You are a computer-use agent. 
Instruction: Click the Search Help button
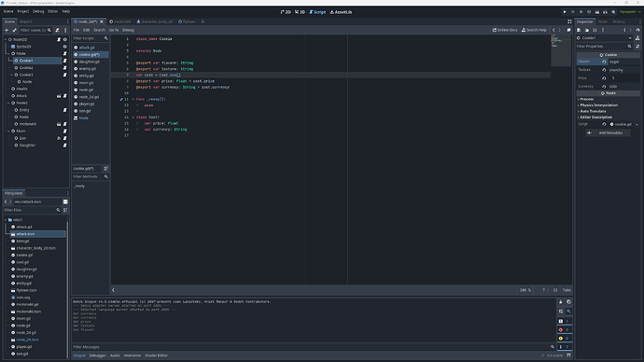(x=534, y=30)
